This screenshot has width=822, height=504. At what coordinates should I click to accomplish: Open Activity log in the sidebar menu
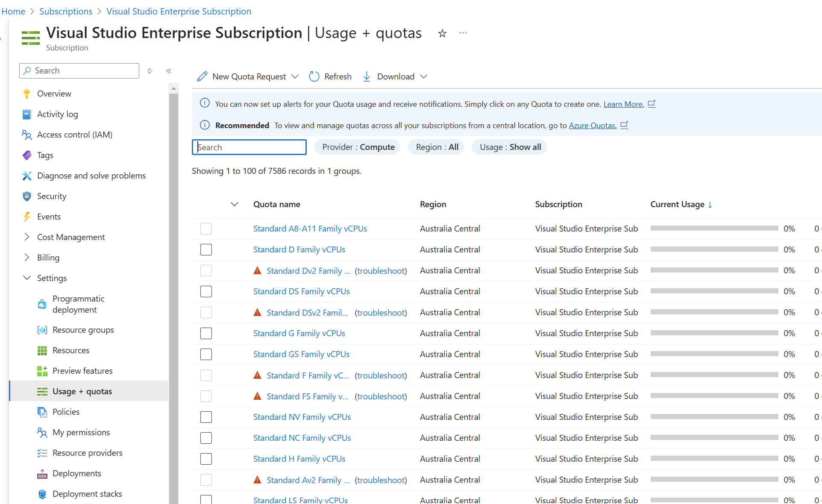click(57, 114)
